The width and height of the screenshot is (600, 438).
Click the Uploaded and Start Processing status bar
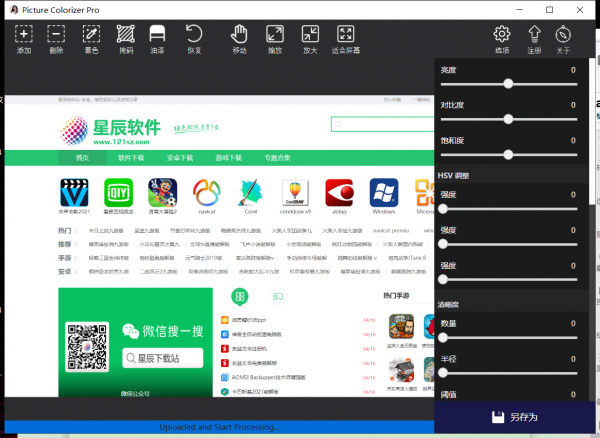219,427
